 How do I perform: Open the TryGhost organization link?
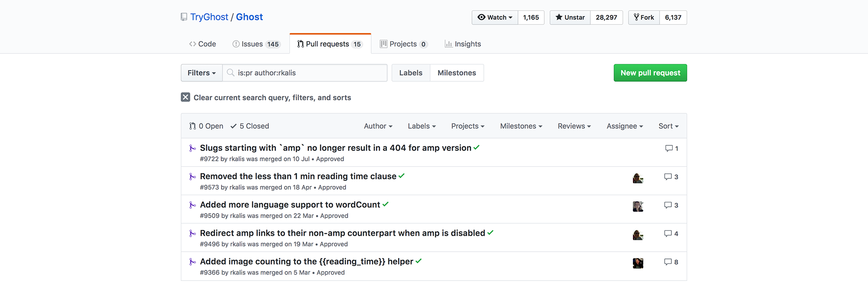(x=209, y=17)
